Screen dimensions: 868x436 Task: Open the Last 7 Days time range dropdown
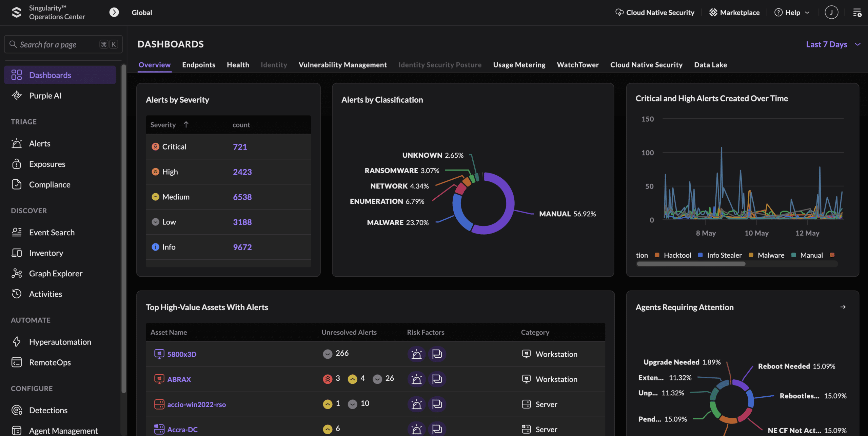(833, 44)
